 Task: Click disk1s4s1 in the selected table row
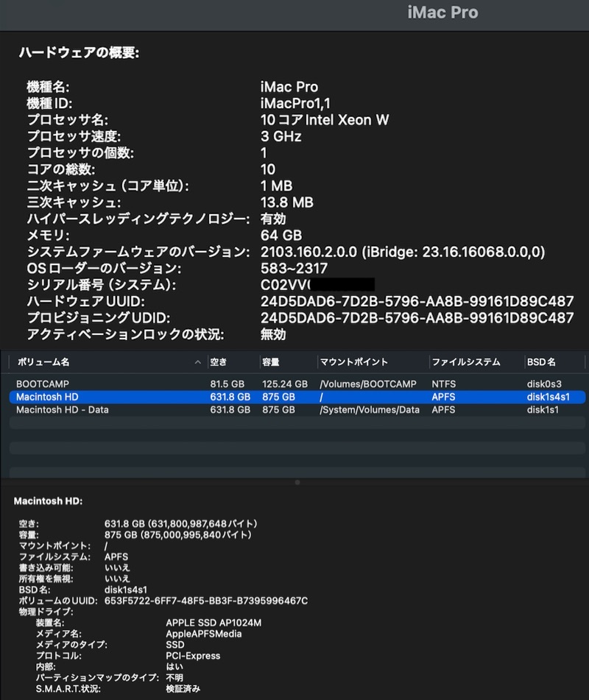(548, 397)
